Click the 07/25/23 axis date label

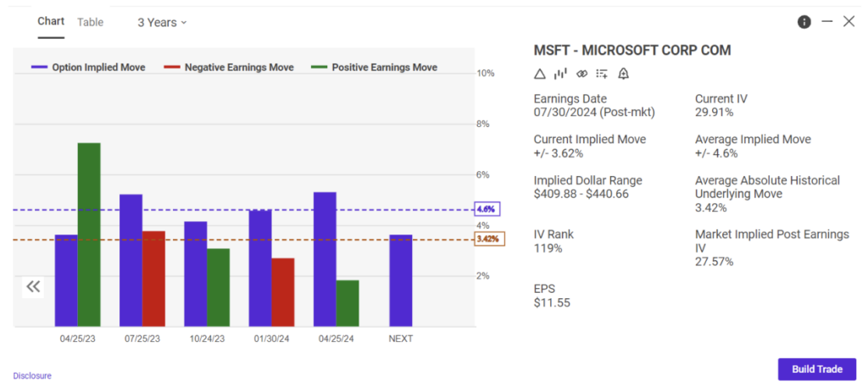142,339
